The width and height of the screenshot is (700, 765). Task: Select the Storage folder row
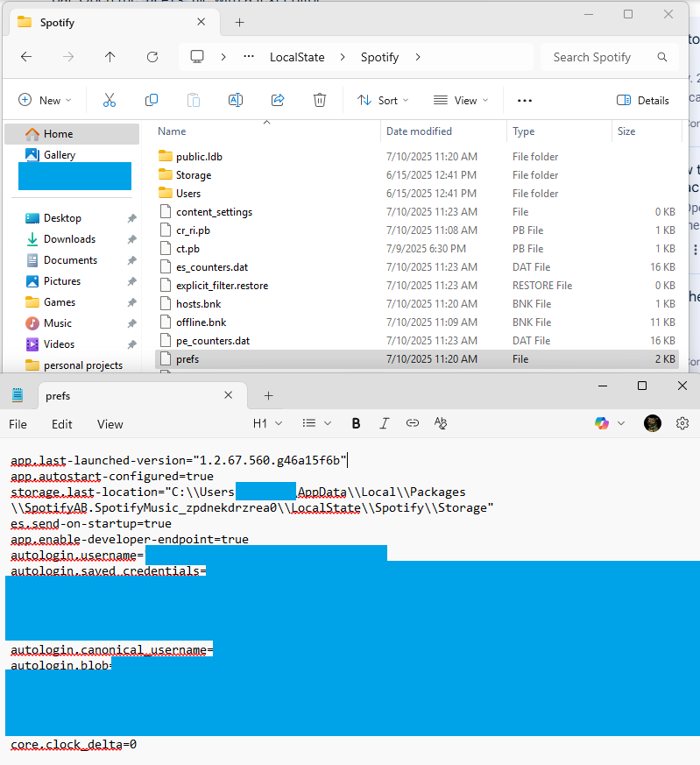point(417,175)
